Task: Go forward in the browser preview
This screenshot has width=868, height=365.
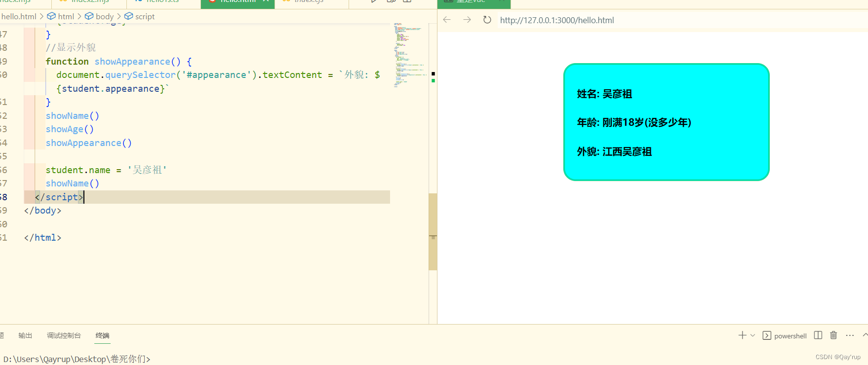Action: click(x=467, y=20)
